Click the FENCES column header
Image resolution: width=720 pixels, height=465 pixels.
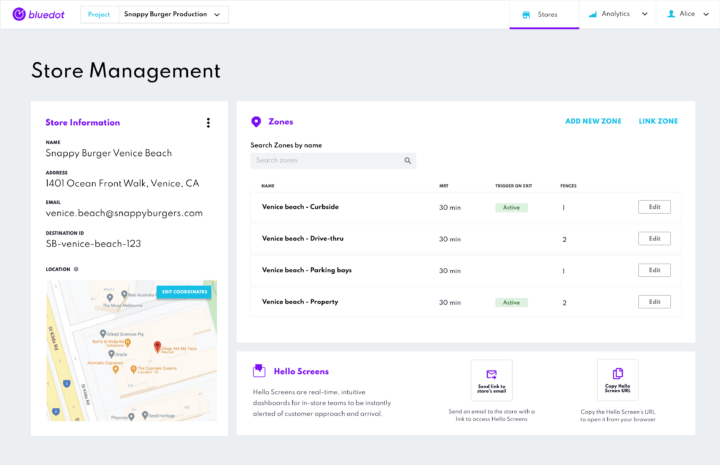[x=568, y=186]
